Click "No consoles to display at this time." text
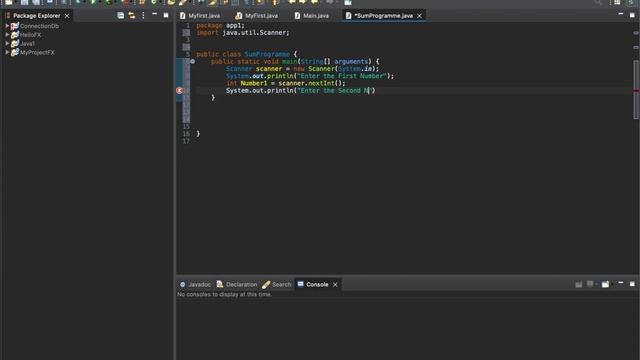 (224, 294)
